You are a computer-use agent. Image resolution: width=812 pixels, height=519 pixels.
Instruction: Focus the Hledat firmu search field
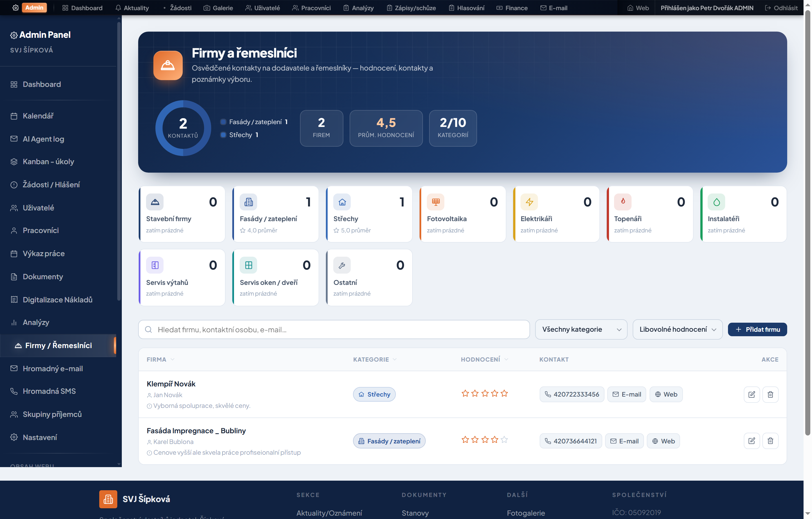(334, 329)
